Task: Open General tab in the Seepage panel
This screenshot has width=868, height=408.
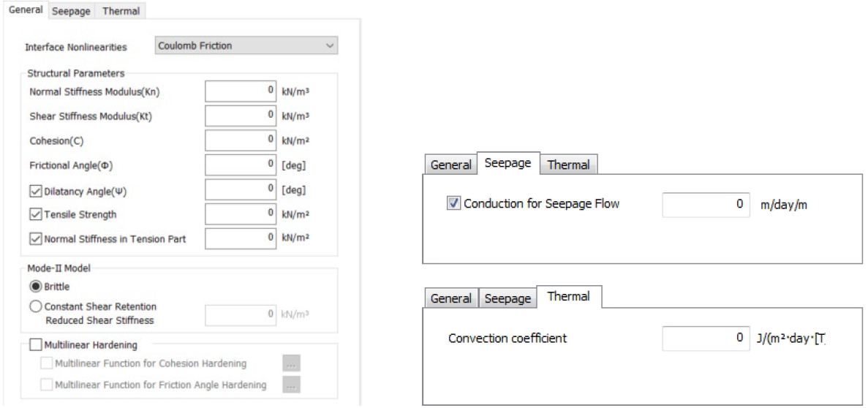Action: pyautogui.click(x=451, y=165)
